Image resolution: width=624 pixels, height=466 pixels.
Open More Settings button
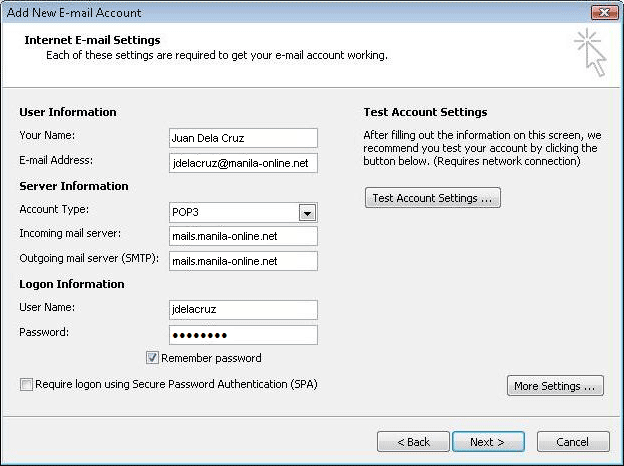(555, 386)
